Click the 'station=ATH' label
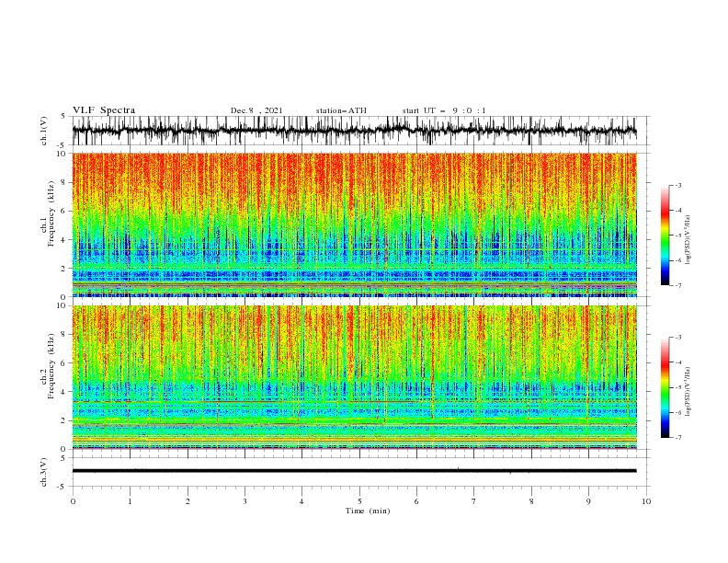 pos(341,110)
